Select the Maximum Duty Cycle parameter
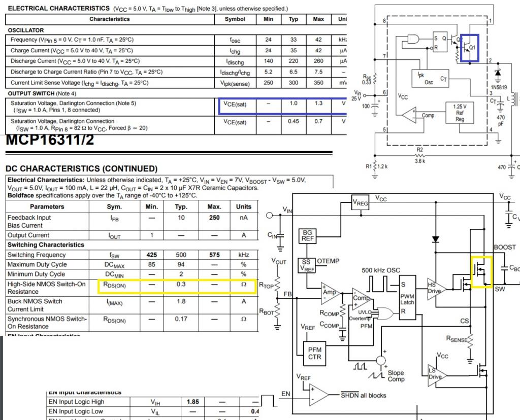 point(37,264)
